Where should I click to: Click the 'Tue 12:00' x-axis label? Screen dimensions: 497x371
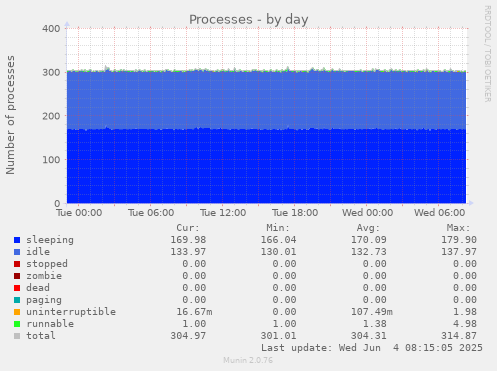[x=223, y=213]
